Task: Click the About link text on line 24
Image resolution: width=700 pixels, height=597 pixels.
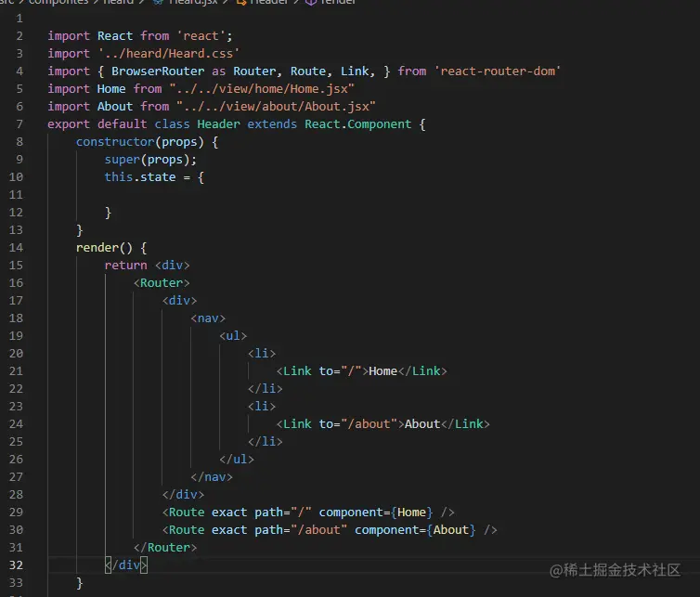Action: click(x=422, y=423)
